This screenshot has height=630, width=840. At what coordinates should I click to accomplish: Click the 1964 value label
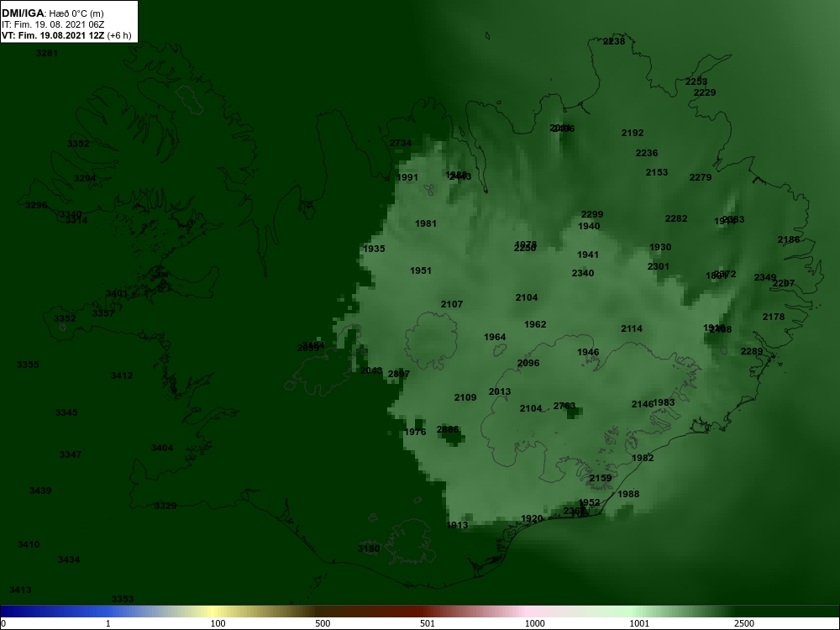pyautogui.click(x=495, y=338)
